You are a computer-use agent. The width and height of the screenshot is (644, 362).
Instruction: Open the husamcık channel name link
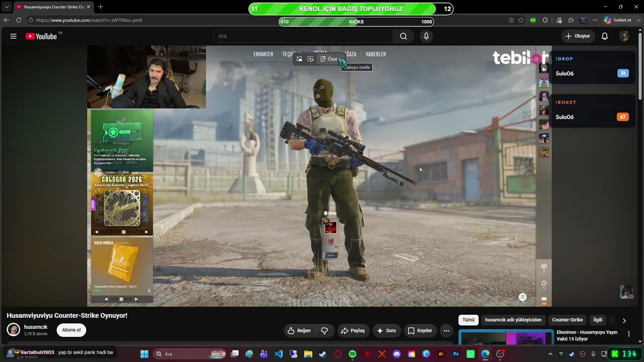(x=36, y=327)
